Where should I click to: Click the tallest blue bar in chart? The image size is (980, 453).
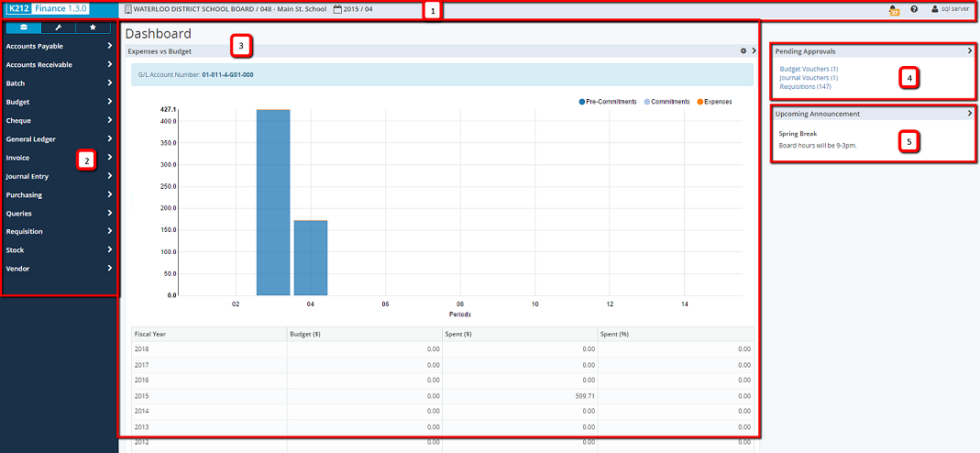tap(273, 202)
